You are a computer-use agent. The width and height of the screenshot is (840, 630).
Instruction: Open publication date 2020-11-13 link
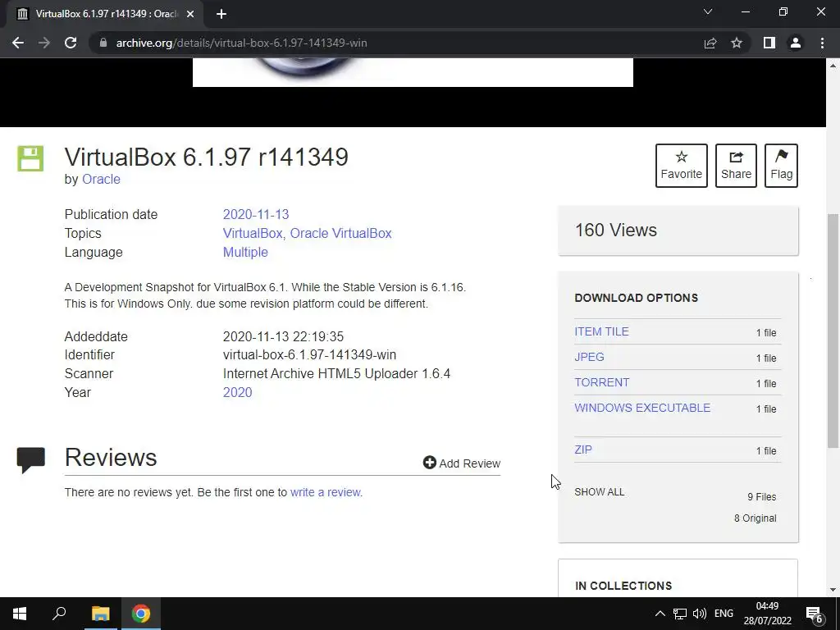[x=256, y=214]
